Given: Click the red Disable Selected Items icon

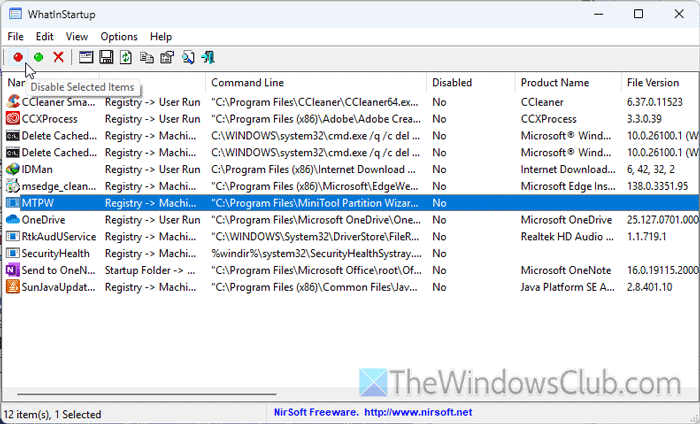Looking at the screenshot, I should [18, 57].
